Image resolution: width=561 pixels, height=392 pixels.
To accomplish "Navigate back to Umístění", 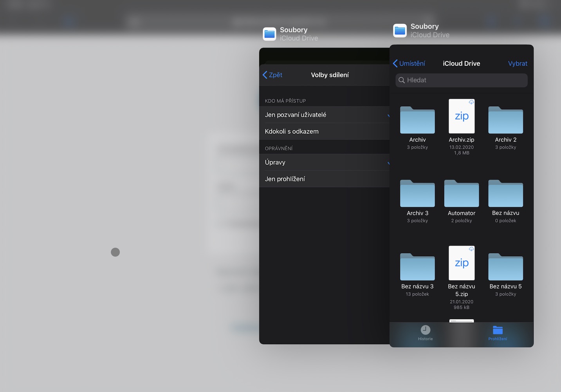I will coord(409,63).
